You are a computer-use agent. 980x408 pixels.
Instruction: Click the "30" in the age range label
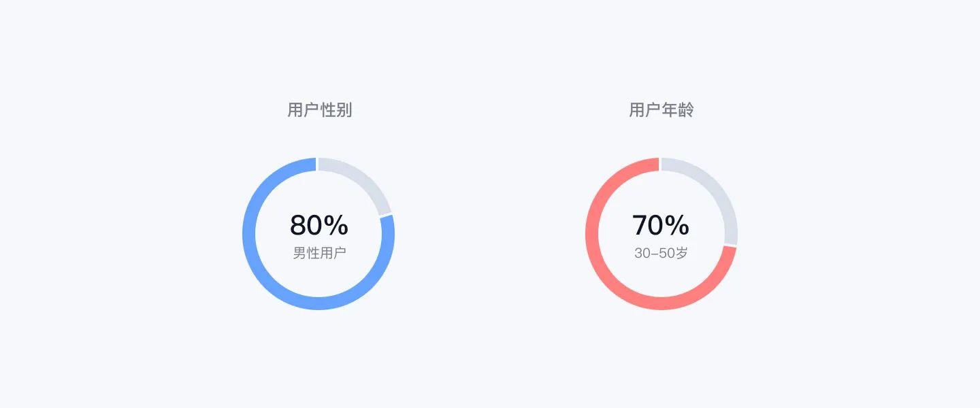click(642, 253)
